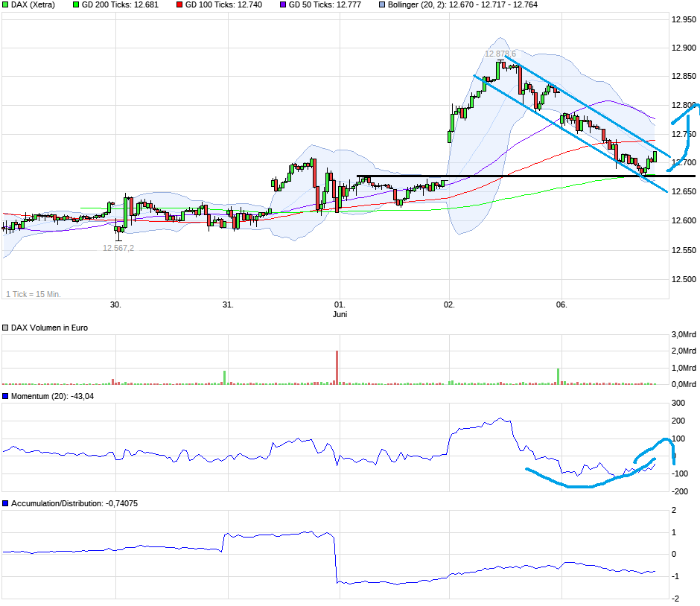This screenshot has width=700, height=606.
Task: Click the high label '12.878,6'
Action: (500, 54)
